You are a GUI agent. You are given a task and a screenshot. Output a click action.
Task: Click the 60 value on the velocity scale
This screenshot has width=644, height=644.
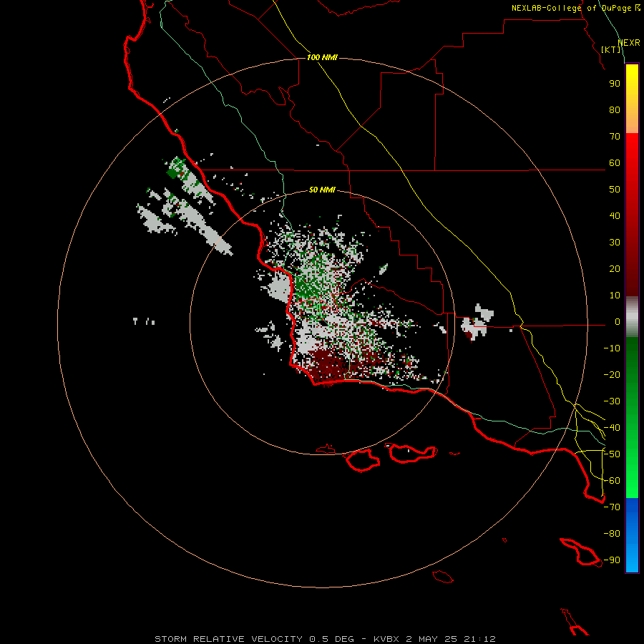[615, 163]
